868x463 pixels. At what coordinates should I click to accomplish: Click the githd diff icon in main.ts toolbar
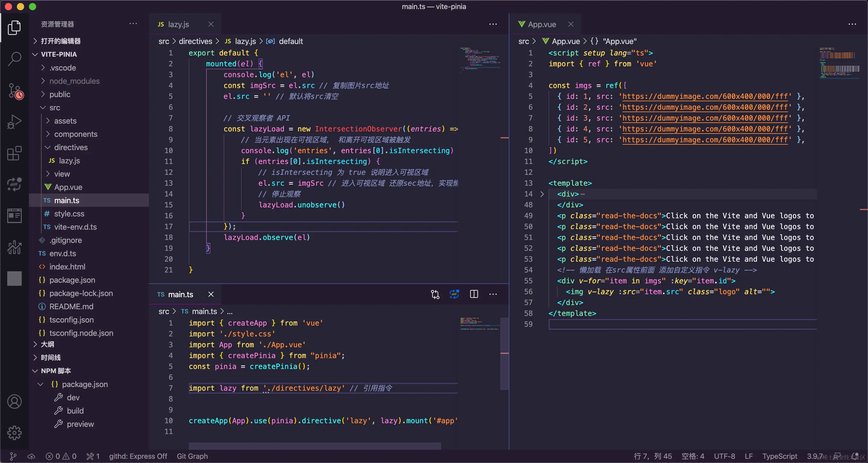tap(454, 294)
